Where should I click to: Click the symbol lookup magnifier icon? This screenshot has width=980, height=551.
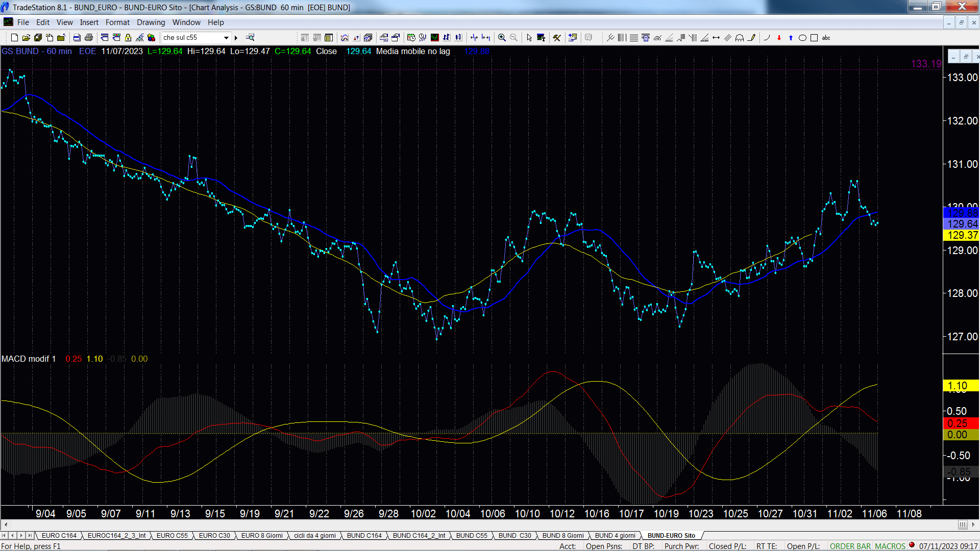point(250,38)
